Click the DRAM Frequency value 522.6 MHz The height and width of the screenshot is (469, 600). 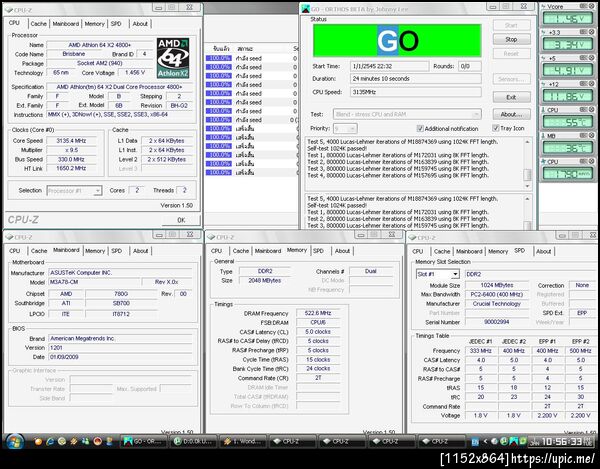click(x=318, y=313)
